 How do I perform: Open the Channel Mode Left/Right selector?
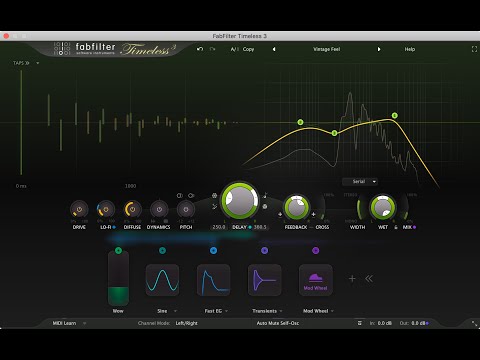tap(186, 323)
